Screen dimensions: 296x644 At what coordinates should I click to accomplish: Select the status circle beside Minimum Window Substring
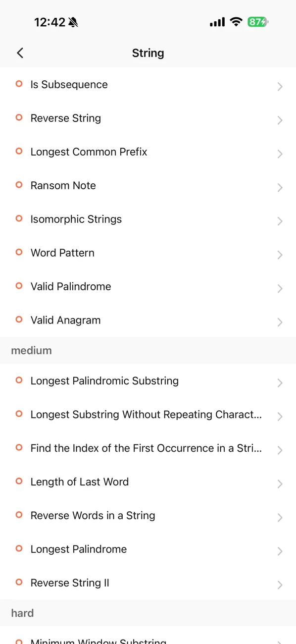coord(19,641)
